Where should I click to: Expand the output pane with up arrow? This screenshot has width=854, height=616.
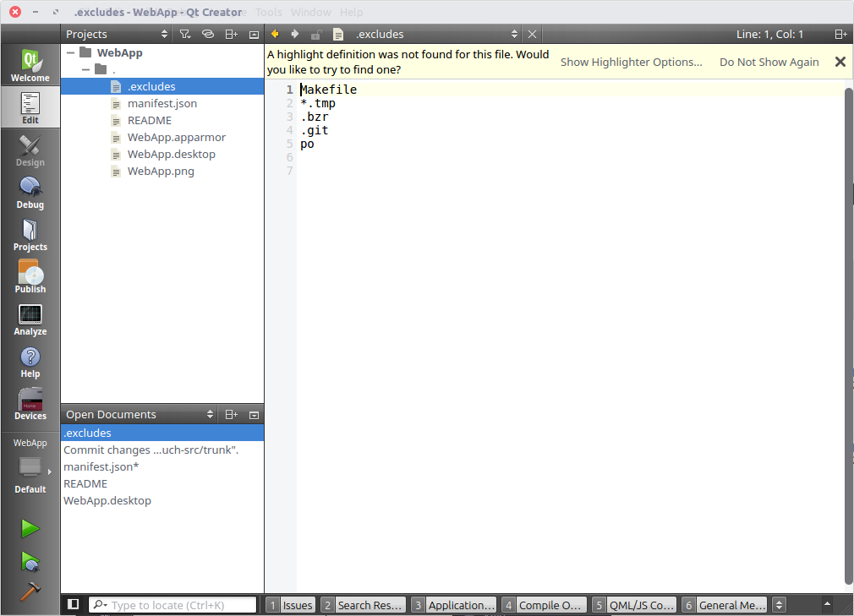[x=827, y=603]
